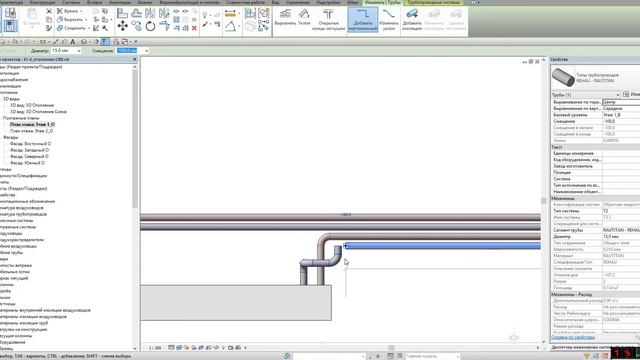Switch to Трубопроводные системы tab
640x360 pixels.
coord(433,2)
